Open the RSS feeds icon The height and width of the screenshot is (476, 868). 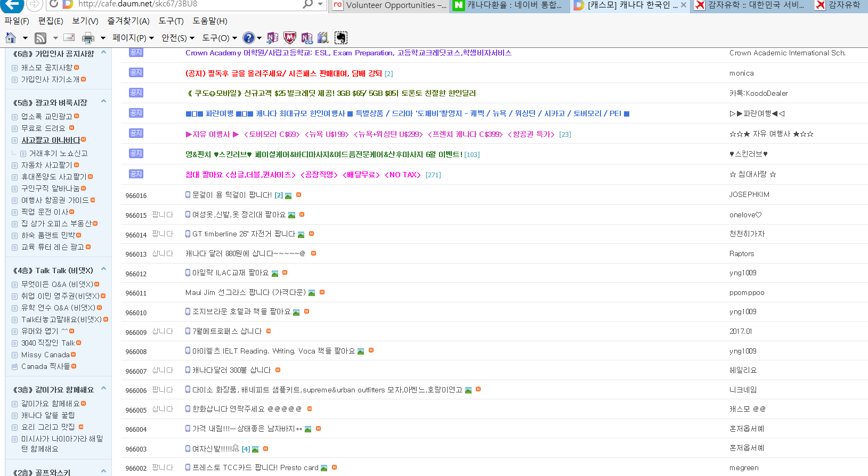click(40, 38)
